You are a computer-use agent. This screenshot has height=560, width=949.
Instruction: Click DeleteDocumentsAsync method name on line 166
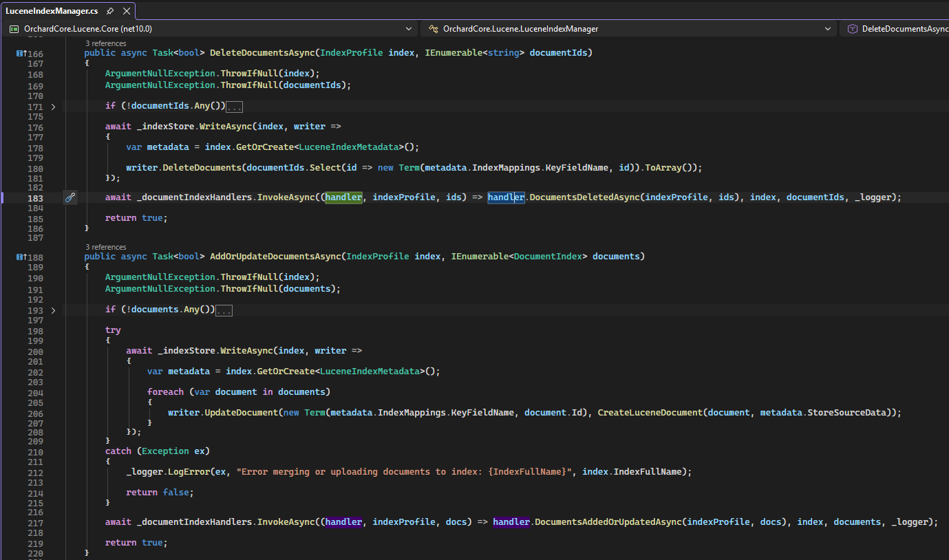tap(262, 52)
